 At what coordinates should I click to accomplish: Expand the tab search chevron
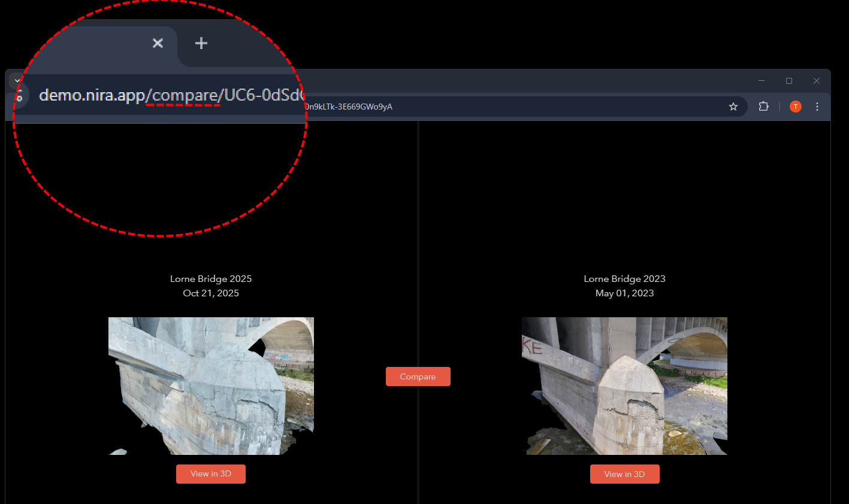coord(17,81)
